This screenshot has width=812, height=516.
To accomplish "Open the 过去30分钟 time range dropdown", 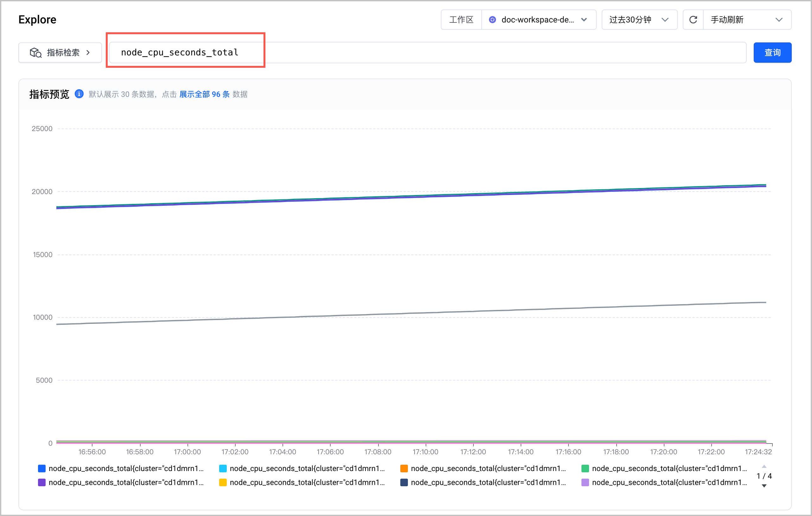I will (639, 20).
